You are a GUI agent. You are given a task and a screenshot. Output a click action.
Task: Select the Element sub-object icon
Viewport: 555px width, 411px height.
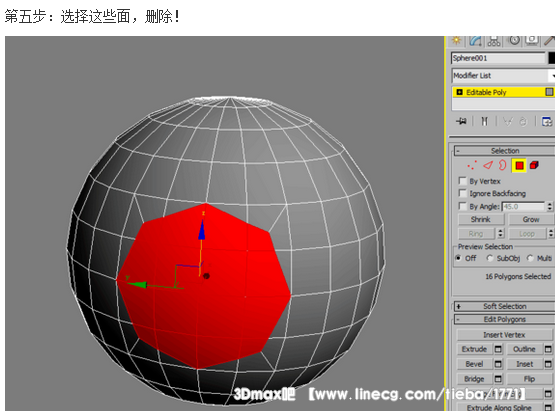pyautogui.click(x=534, y=165)
